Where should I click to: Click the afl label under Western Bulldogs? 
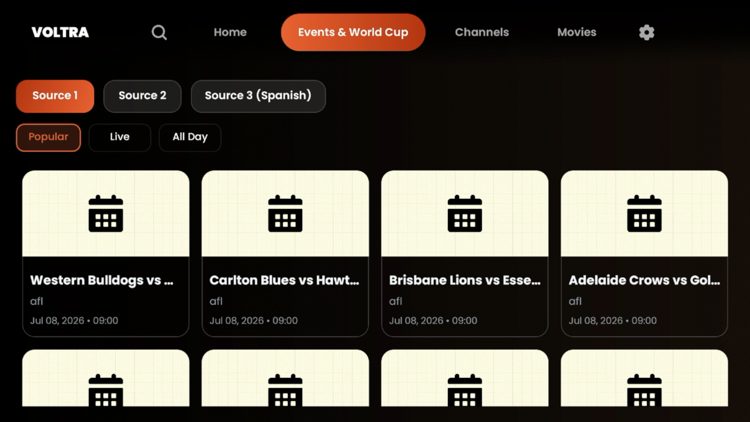(x=37, y=301)
